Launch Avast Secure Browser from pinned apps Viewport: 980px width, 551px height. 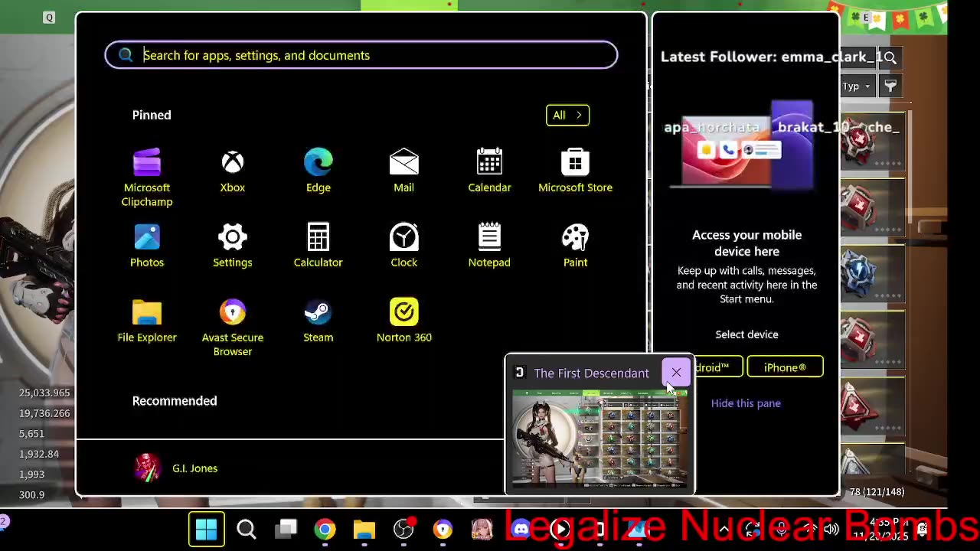[233, 328]
